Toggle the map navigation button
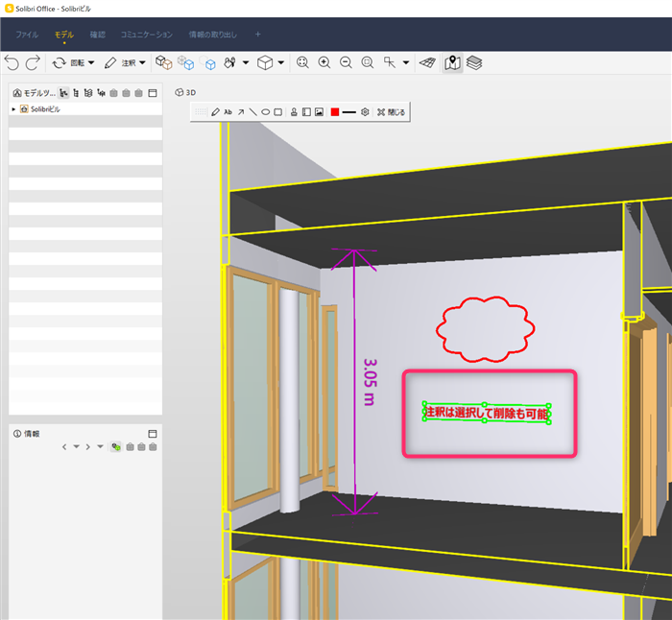The height and width of the screenshot is (620, 672). pos(452,63)
